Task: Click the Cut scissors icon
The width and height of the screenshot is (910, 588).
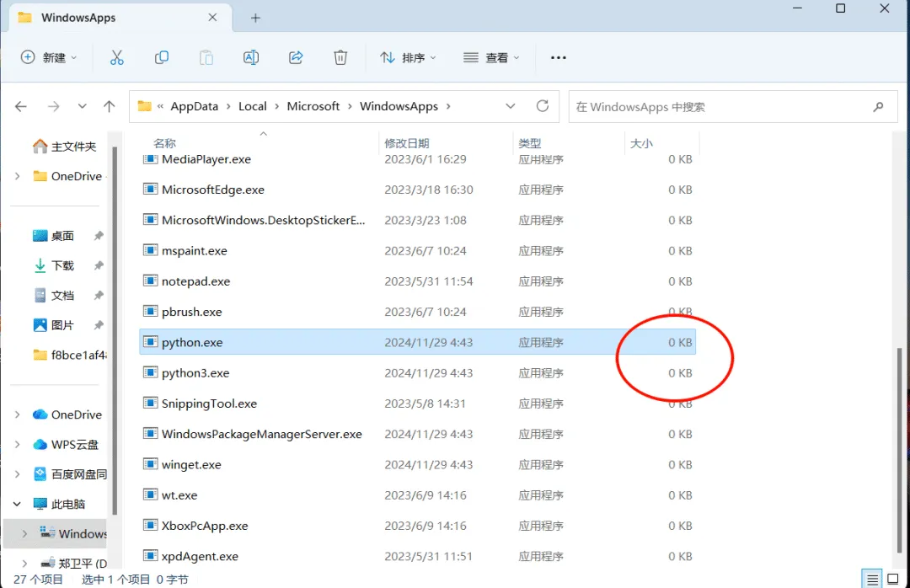Action: pos(116,57)
